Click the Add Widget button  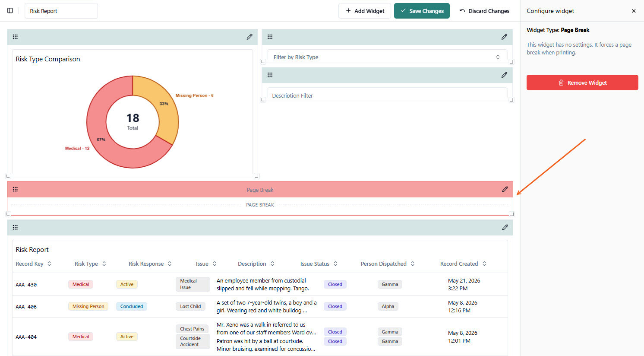pyautogui.click(x=365, y=11)
